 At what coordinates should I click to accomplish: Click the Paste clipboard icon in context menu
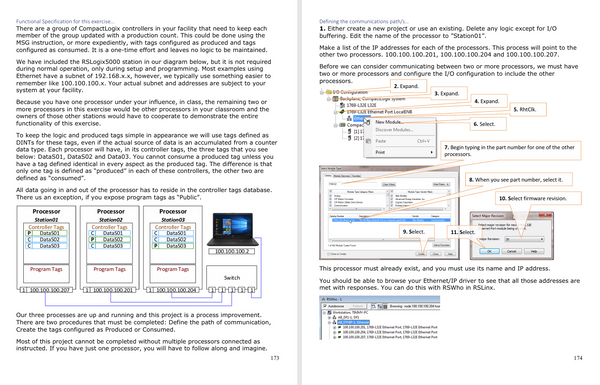(368, 141)
